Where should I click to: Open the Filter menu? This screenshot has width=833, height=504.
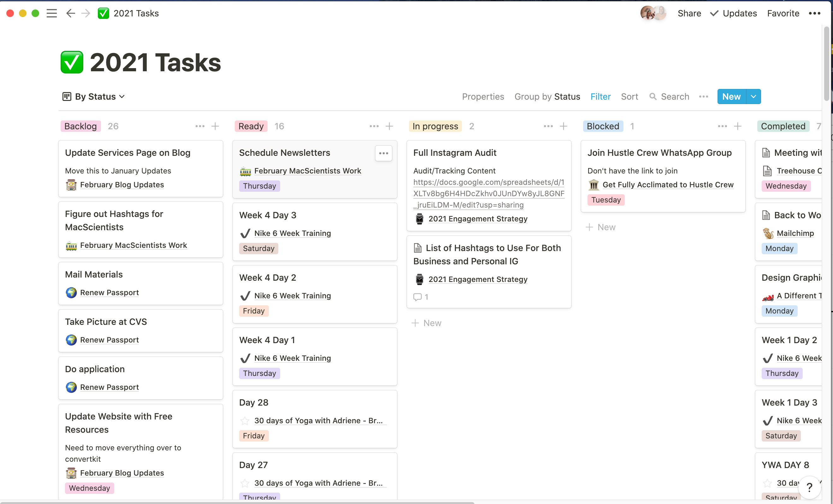600,97
